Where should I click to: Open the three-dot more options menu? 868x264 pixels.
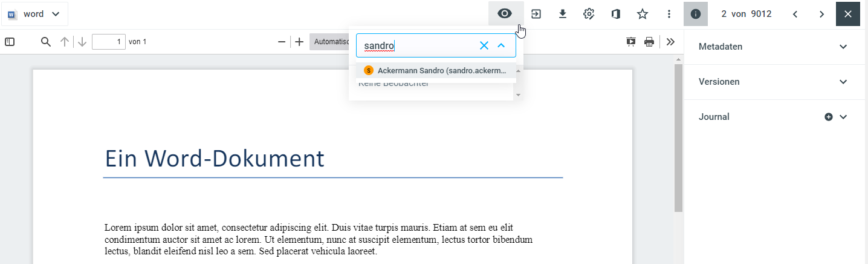click(x=669, y=14)
